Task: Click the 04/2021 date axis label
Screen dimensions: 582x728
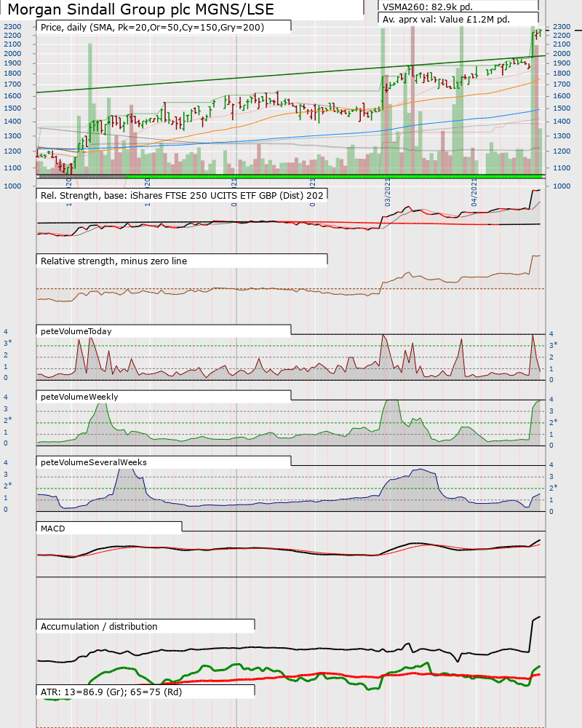Action: 474,193
